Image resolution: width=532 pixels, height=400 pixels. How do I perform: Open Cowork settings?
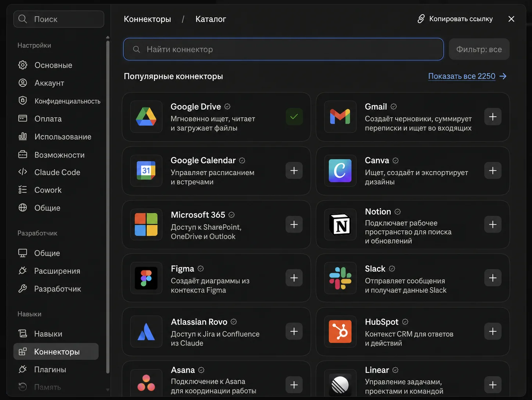(x=56, y=190)
